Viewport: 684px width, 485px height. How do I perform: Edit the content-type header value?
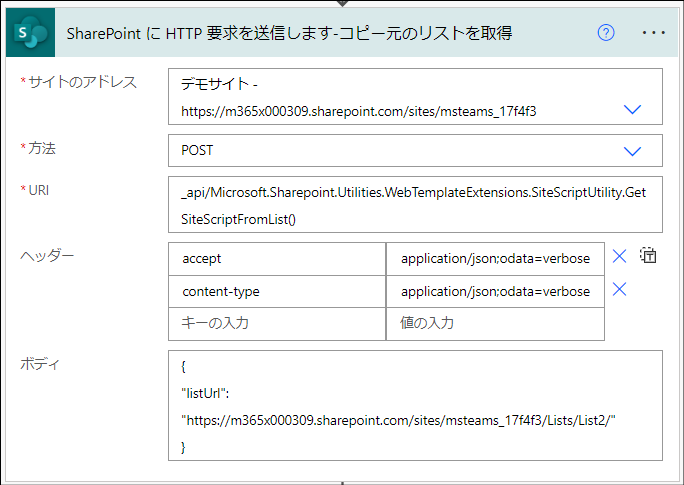tap(495, 292)
